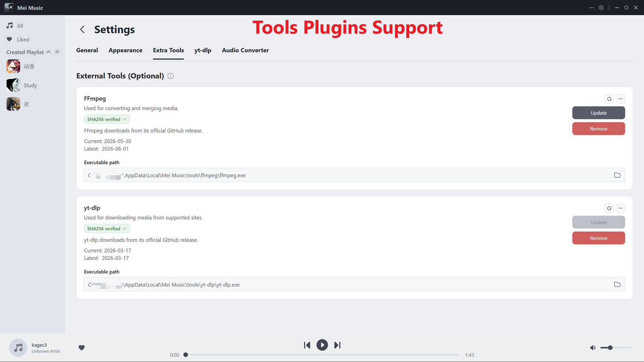Go back from Settings with the arrow
Screen dimensions: 644x362
point(82,29)
